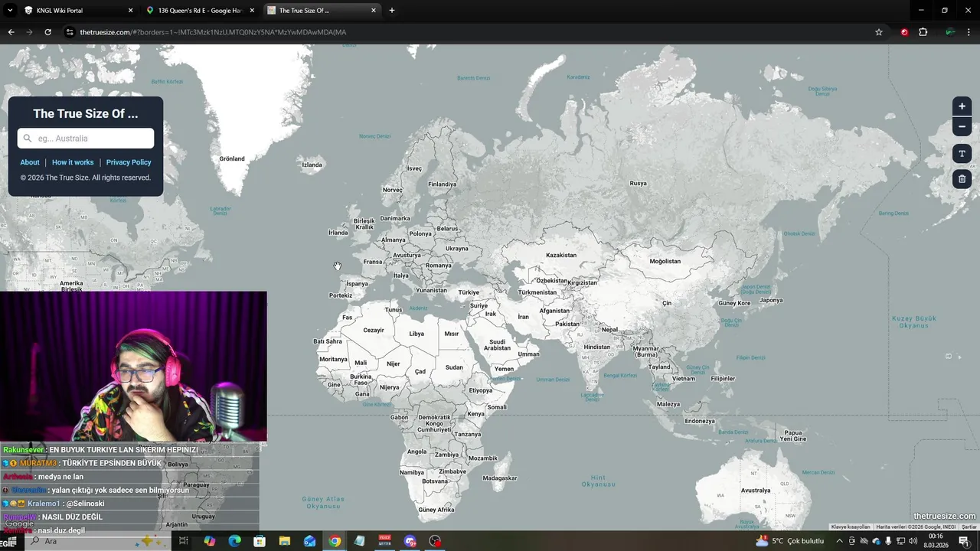Click the Kazakistan country label

tap(561, 256)
